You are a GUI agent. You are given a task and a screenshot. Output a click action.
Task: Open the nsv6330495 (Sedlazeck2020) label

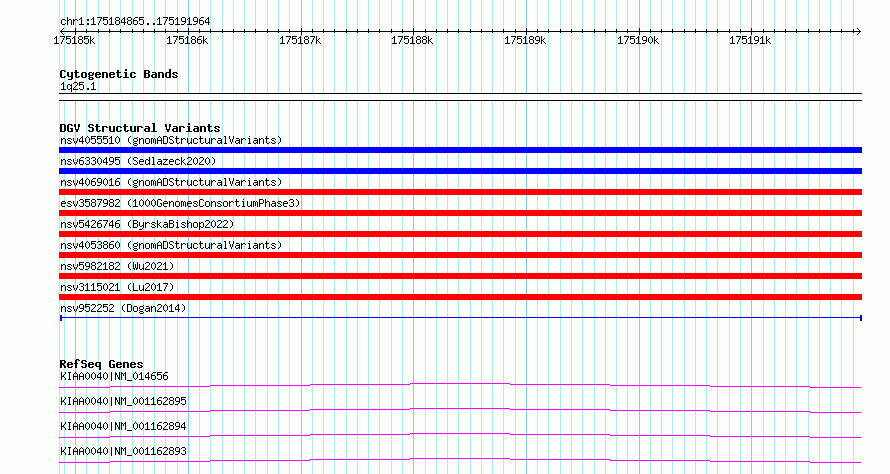coord(138,161)
